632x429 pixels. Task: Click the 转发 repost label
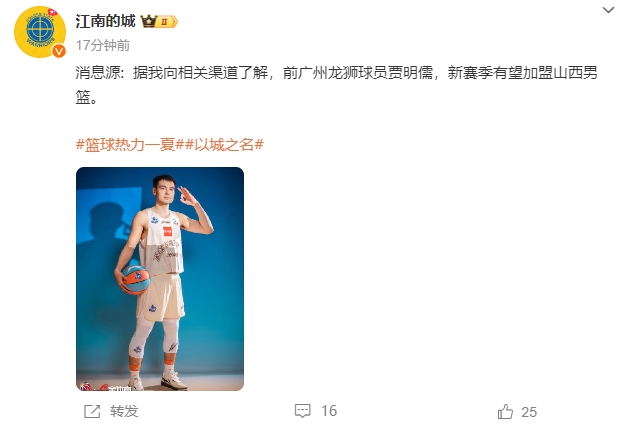[124, 411]
